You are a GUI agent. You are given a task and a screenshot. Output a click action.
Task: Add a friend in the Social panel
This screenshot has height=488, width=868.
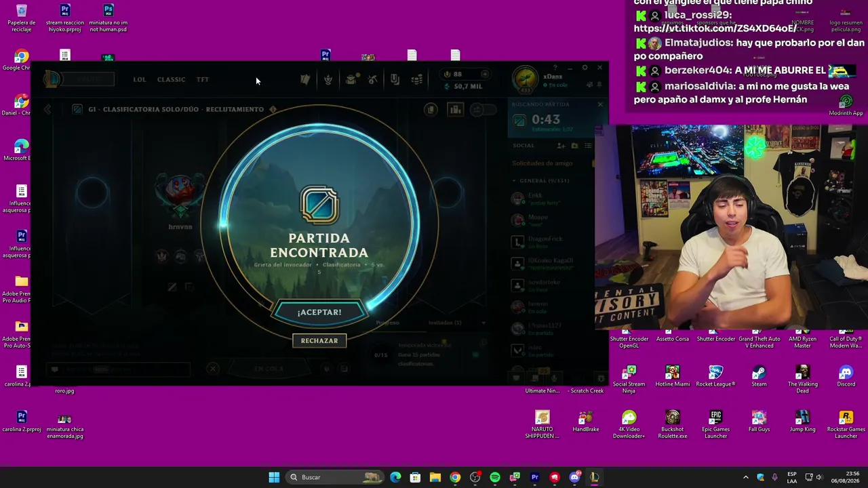point(561,146)
